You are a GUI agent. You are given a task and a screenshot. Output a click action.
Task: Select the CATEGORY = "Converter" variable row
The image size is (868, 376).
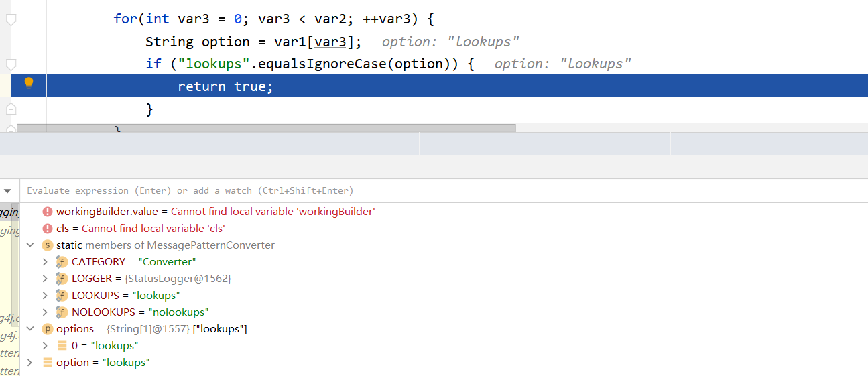point(444,262)
